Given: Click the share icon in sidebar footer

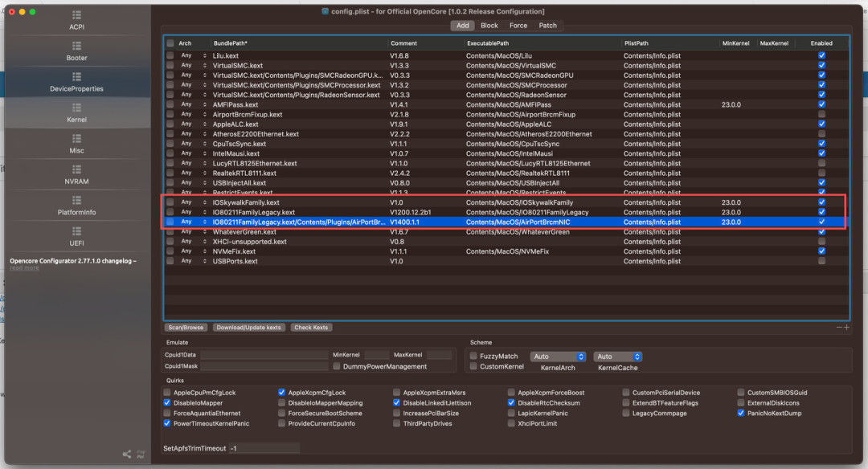Looking at the screenshot, I should (127, 454).
